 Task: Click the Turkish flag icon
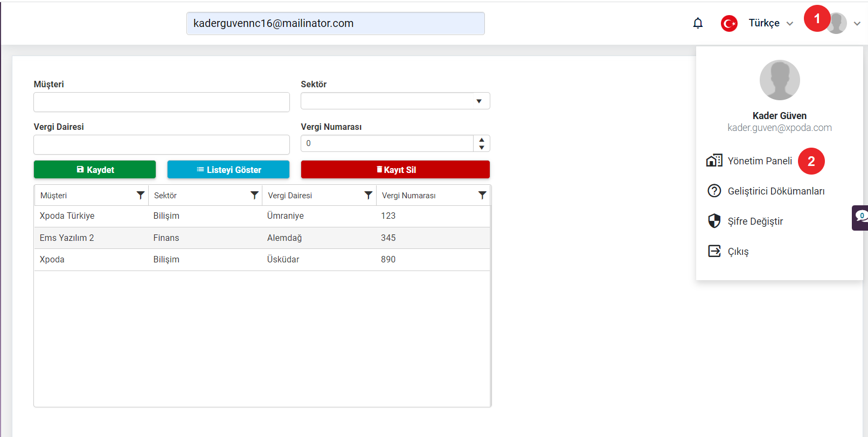[729, 23]
